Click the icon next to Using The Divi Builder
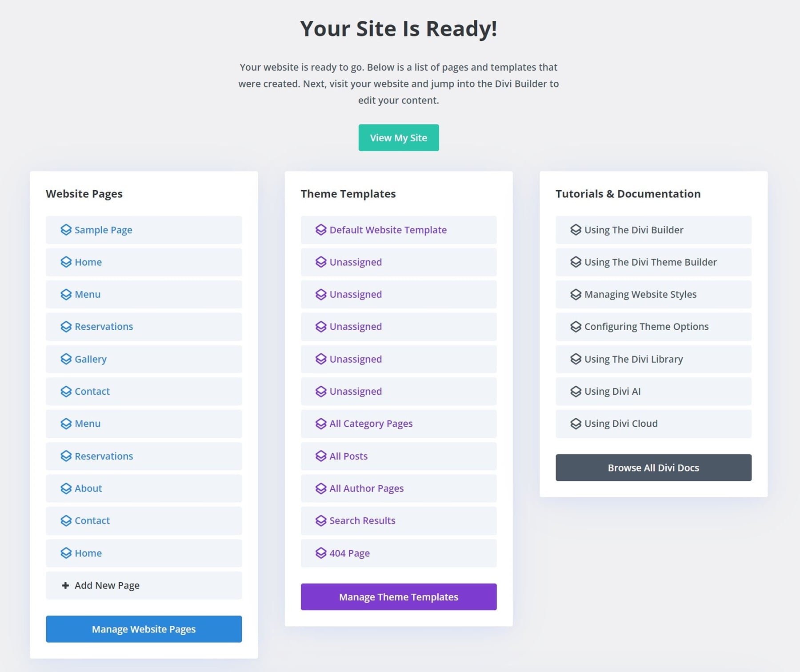The image size is (800, 672). 576,230
